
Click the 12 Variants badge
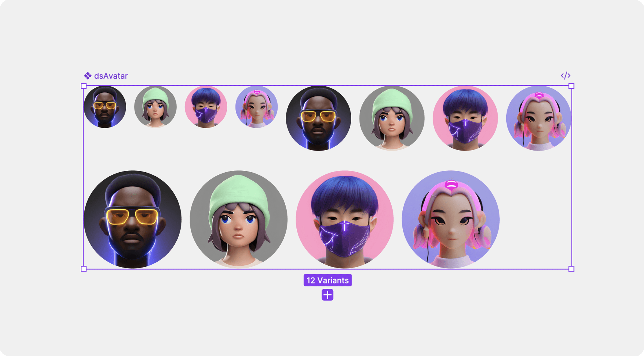[x=328, y=280]
